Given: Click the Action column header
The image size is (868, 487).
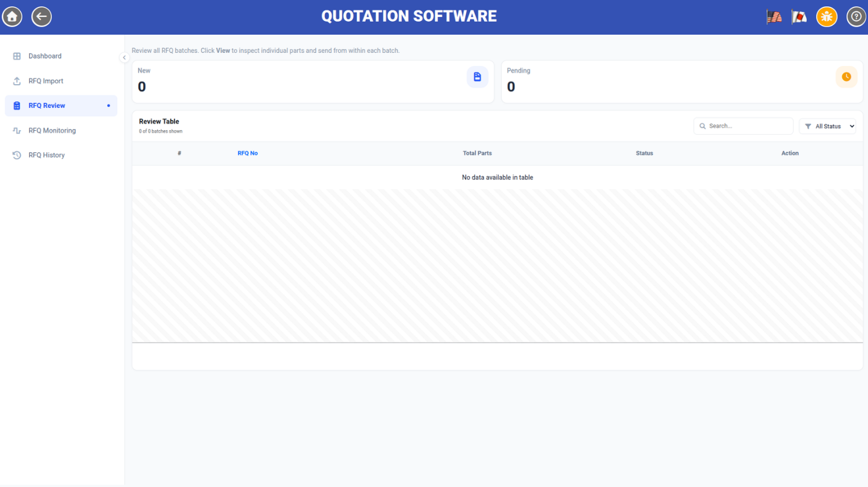Looking at the screenshot, I should (790, 153).
